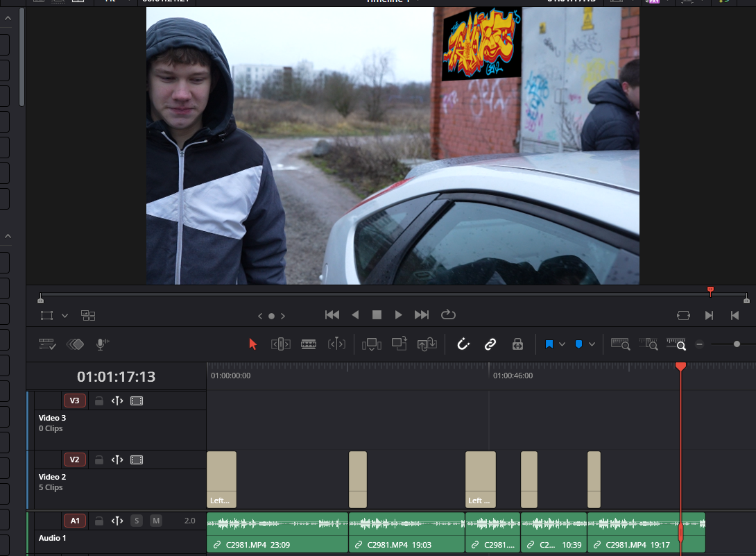The width and height of the screenshot is (756, 556).
Task: Stop playback
Action: (x=377, y=314)
